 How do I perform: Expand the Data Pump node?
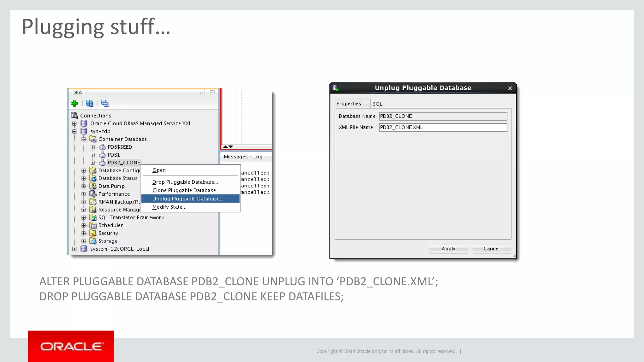coord(84,186)
